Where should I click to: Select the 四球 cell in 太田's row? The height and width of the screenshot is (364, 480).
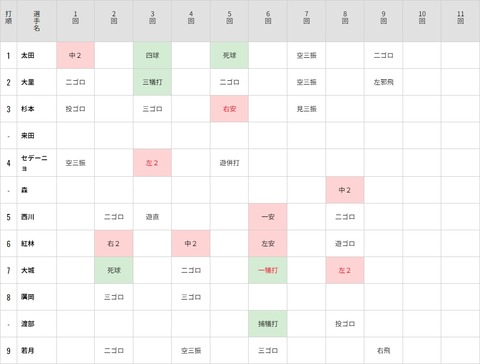point(152,55)
